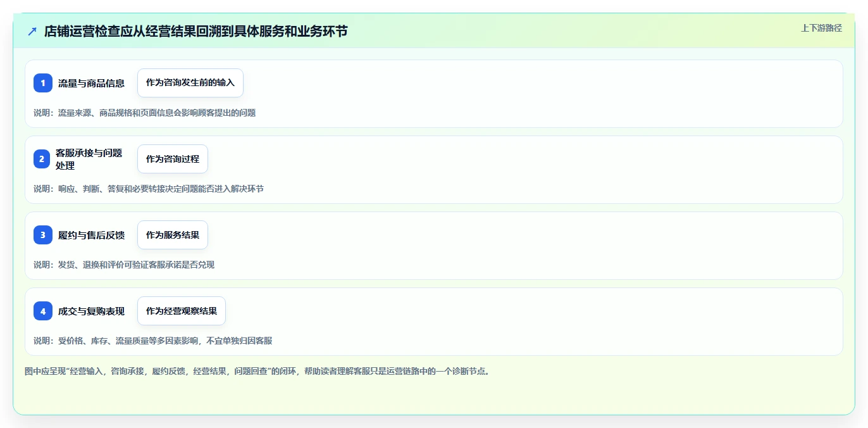Click the description starting 说明：响应、判断
This screenshot has height=428, width=868.
coord(149,189)
